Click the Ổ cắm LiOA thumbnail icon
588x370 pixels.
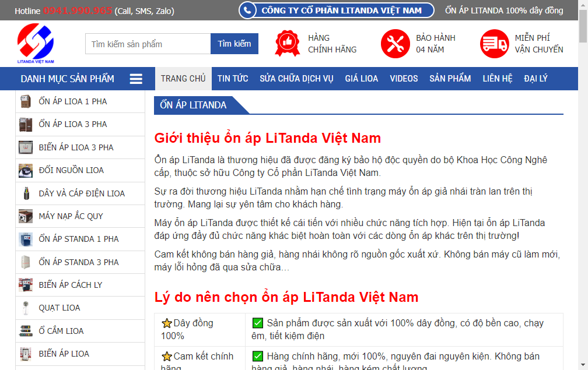click(26, 331)
